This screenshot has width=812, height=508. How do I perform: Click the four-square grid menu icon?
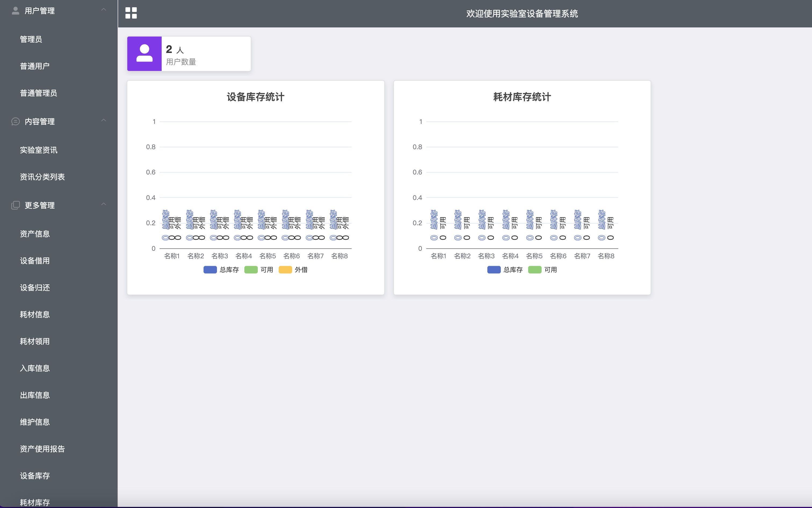[x=131, y=13]
